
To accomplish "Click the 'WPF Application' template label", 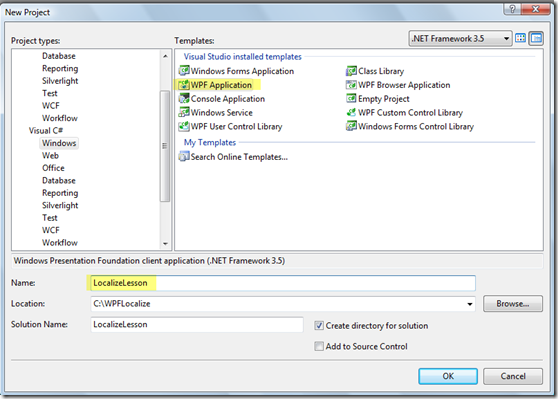I will 221,85.
